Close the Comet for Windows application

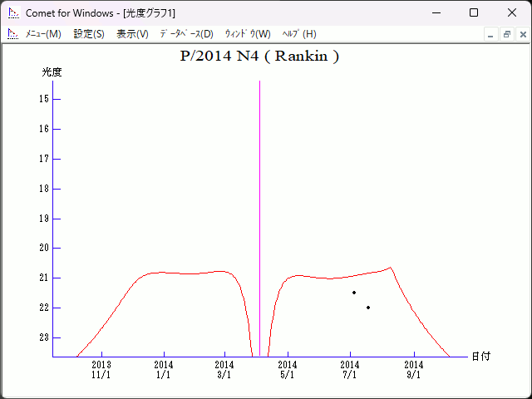[512, 13]
